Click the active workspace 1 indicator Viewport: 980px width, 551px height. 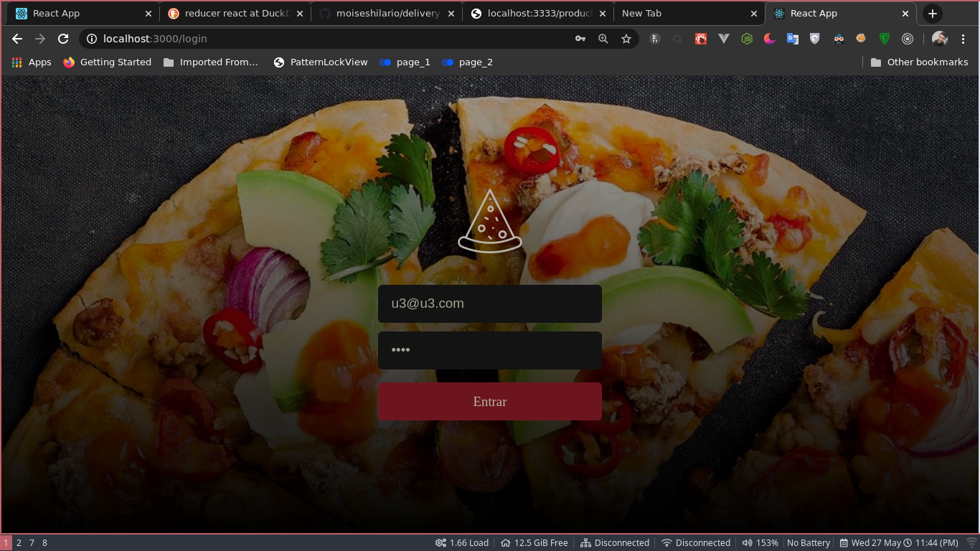[x=6, y=543]
